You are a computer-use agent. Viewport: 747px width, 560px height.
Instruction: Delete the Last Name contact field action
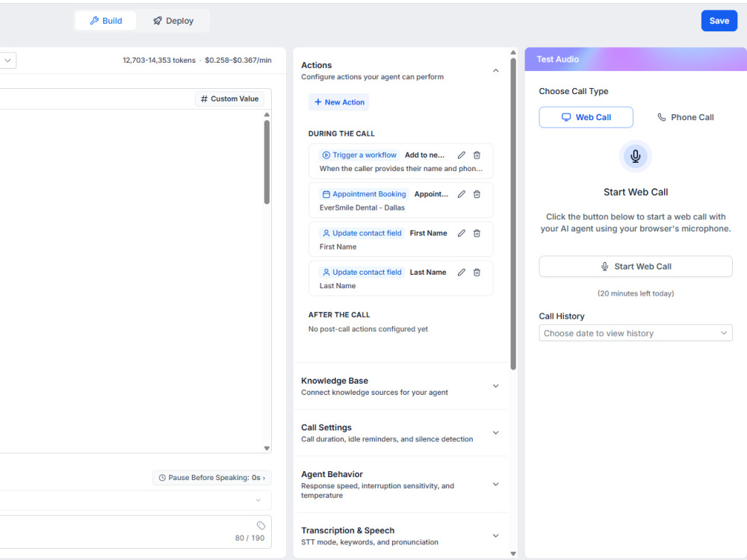(477, 273)
